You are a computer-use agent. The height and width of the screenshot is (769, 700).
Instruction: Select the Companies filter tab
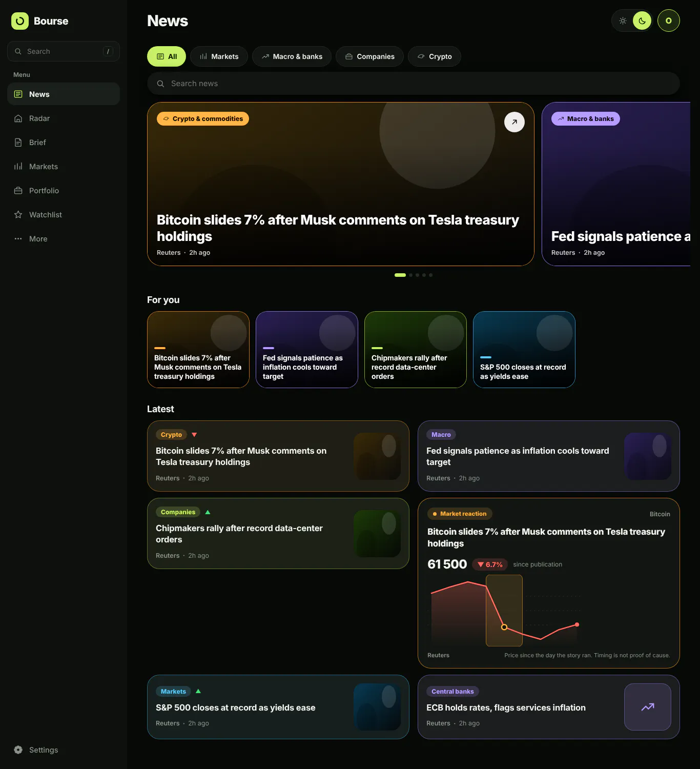pyautogui.click(x=369, y=56)
